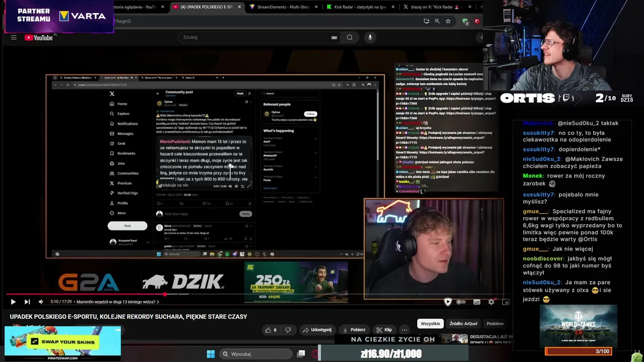This screenshot has width=644, height=362.
Task: Expand chapter 'Mamm0n wpędził w długi' list
Action: [117, 302]
